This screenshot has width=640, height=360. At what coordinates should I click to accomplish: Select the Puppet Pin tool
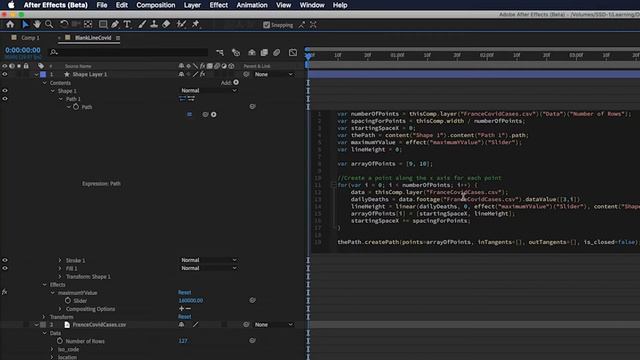coord(196,24)
